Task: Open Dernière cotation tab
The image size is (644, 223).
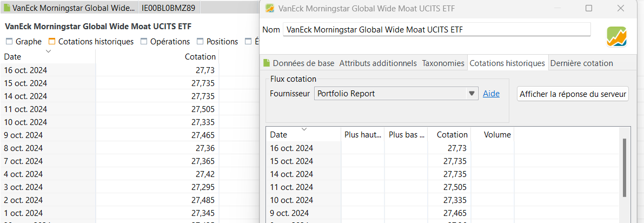Action: (x=582, y=63)
